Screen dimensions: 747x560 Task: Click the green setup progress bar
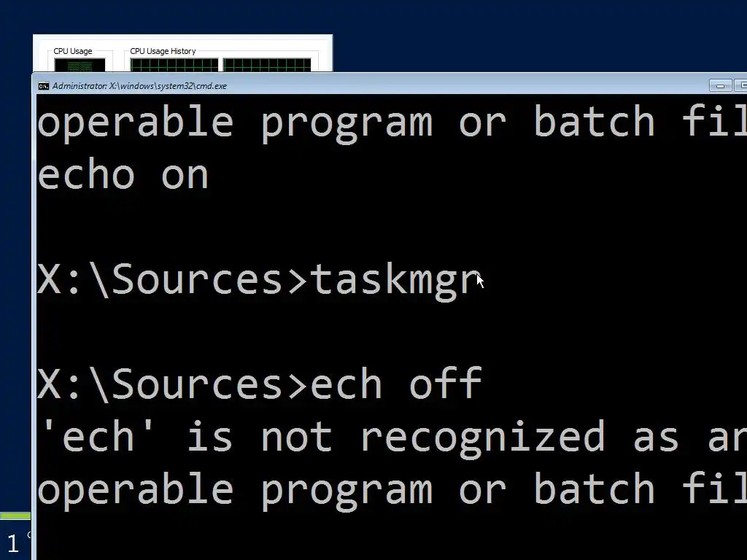tap(15, 516)
